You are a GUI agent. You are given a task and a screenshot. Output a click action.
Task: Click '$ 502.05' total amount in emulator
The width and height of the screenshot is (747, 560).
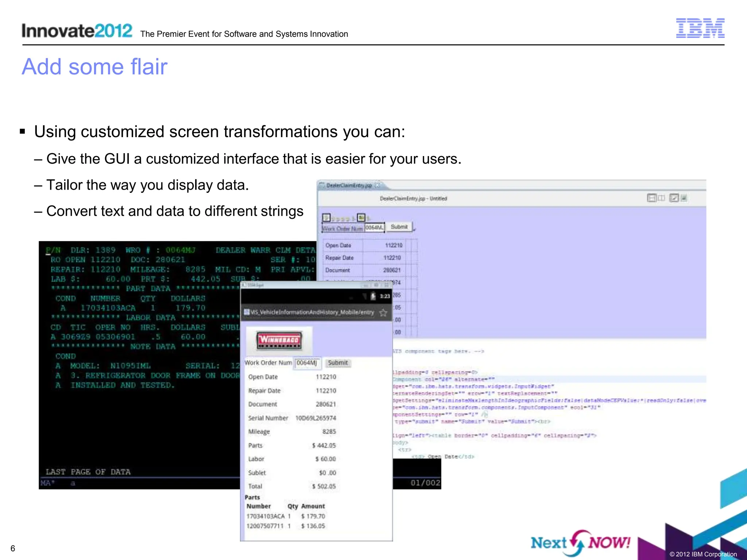click(324, 486)
